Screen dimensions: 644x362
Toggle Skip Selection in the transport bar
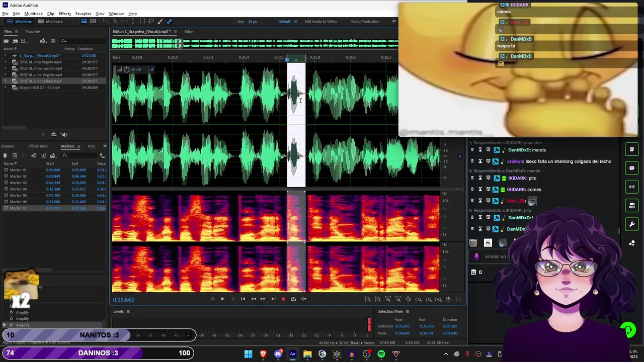[x=303, y=299]
